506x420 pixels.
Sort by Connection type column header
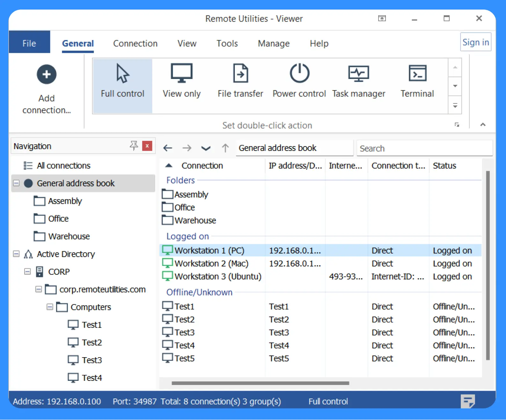click(x=398, y=166)
